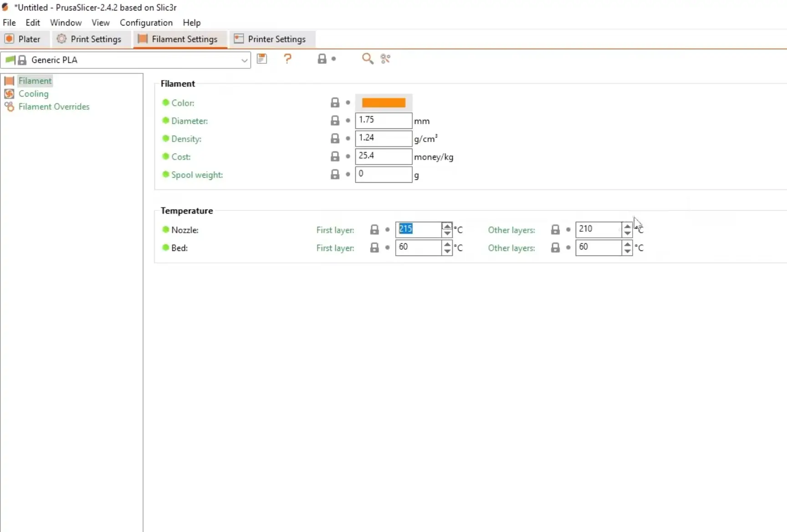Toggle the lock on first layer nozzle temperature

click(x=374, y=229)
